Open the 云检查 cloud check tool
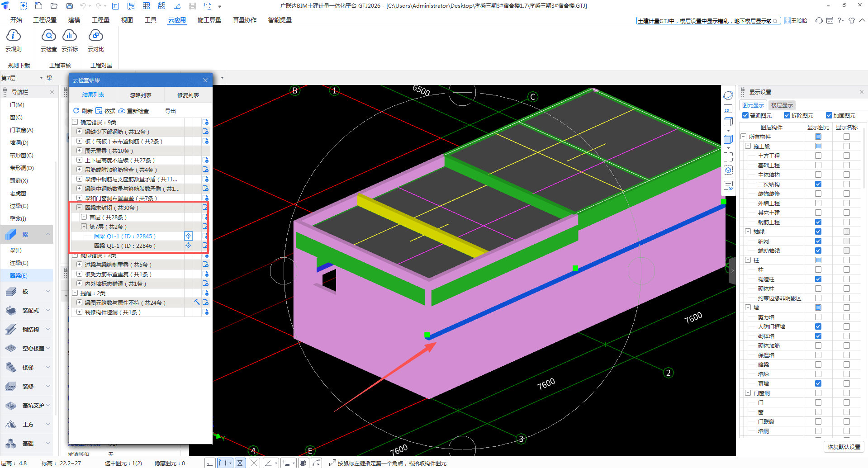Image resolution: width=868 pixels, height=468 pixels. pyautogui.click(x=48, y=36)
